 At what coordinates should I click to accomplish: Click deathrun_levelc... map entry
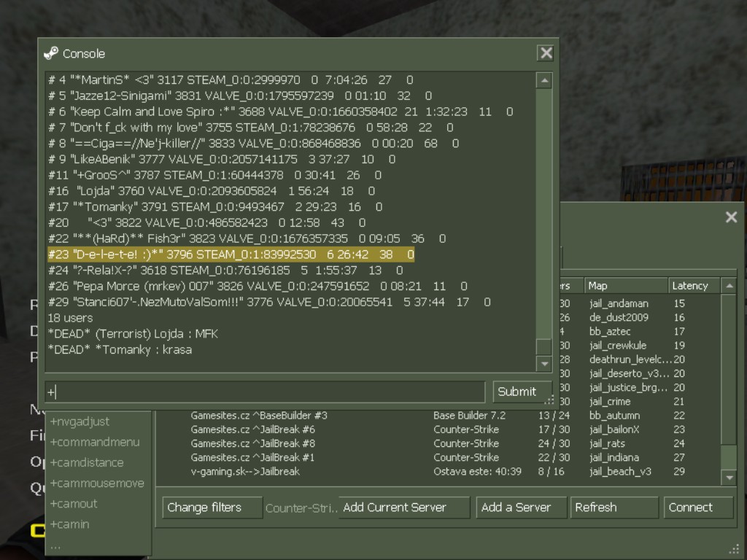631,359
